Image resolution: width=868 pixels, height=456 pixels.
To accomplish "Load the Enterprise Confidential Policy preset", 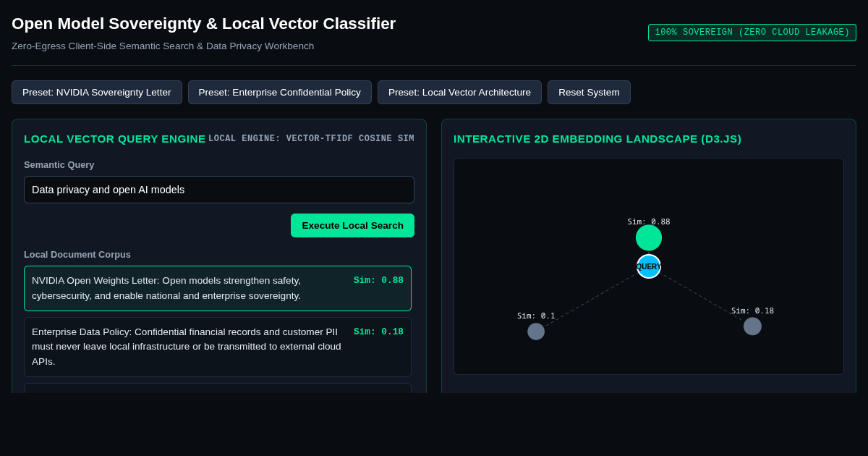I will (x=280, y=92).
